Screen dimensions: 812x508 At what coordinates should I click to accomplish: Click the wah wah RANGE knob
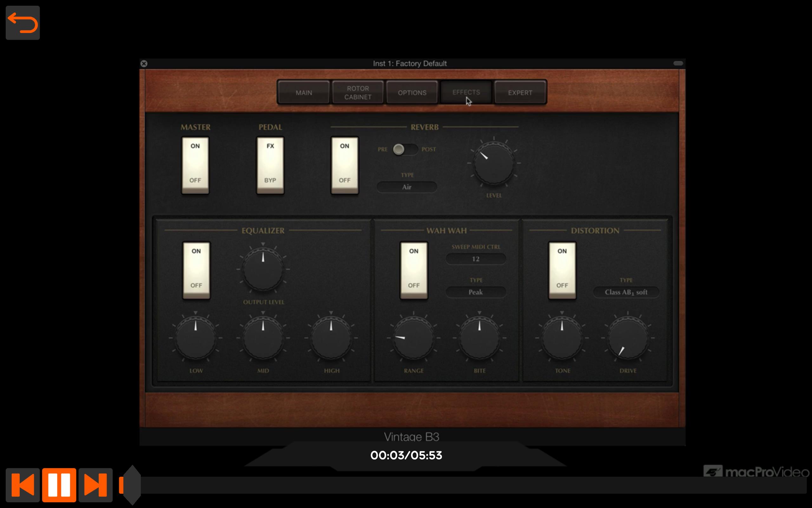pyautogui.click(x=413, y=338)
